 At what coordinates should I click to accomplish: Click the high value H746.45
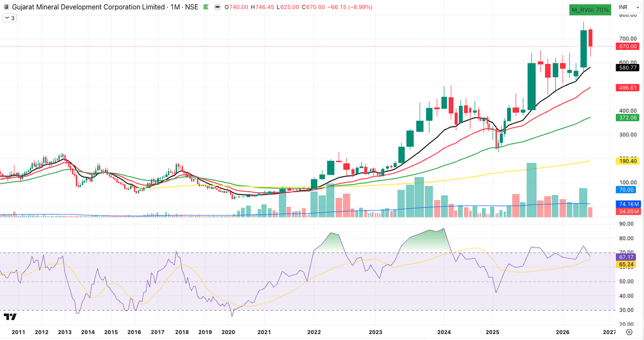tap(262, 7)
